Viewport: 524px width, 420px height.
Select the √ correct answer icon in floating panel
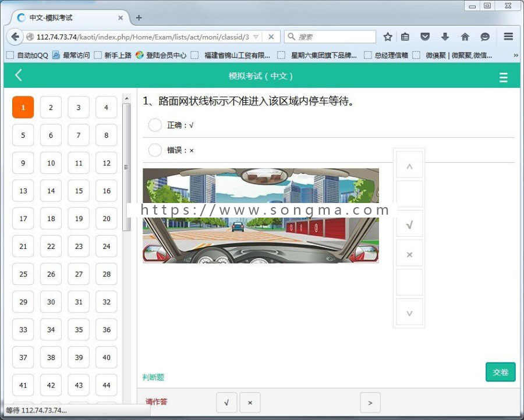coord(409,223)
